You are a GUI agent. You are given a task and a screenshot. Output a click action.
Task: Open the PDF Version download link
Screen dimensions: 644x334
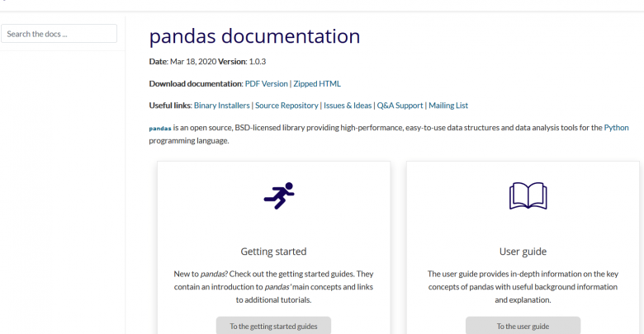tap(266, 83)
